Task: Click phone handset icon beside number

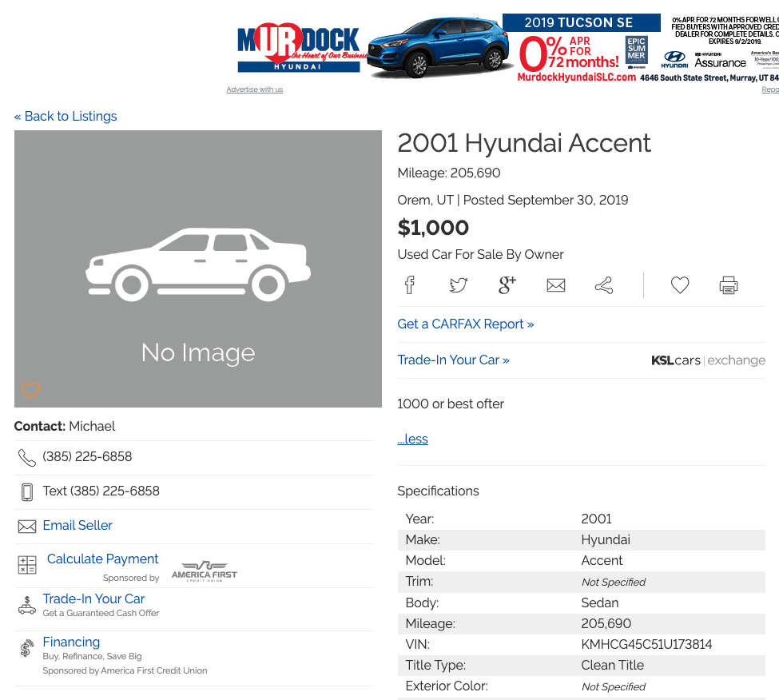Action: coord(27,458)
